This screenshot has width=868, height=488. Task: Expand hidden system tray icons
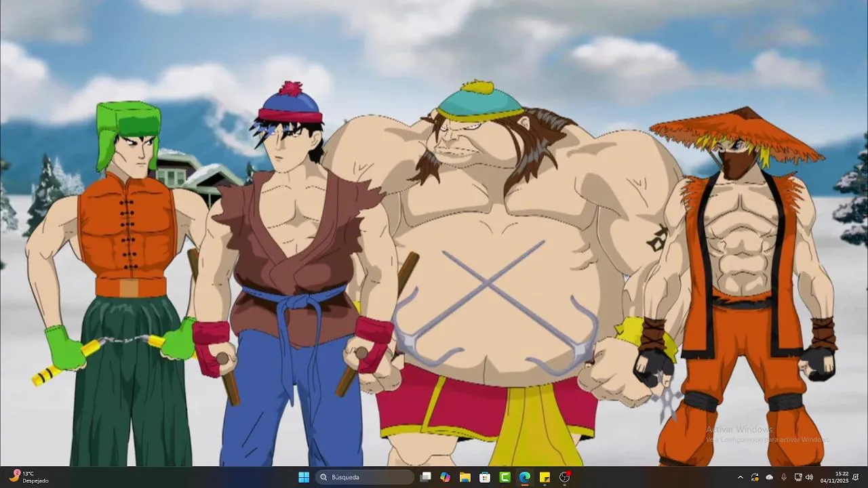pyautogui.click(x=741, y=477)
